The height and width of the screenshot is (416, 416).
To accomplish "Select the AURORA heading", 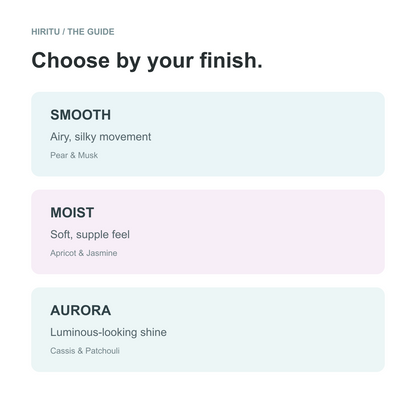I will coord(80,310).
